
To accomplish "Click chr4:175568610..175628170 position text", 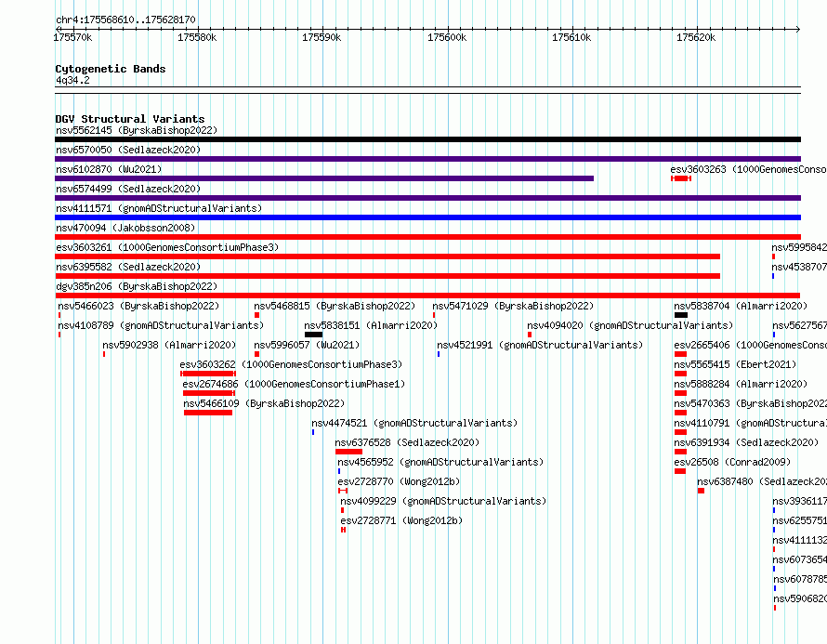I will tap(125, 20).
